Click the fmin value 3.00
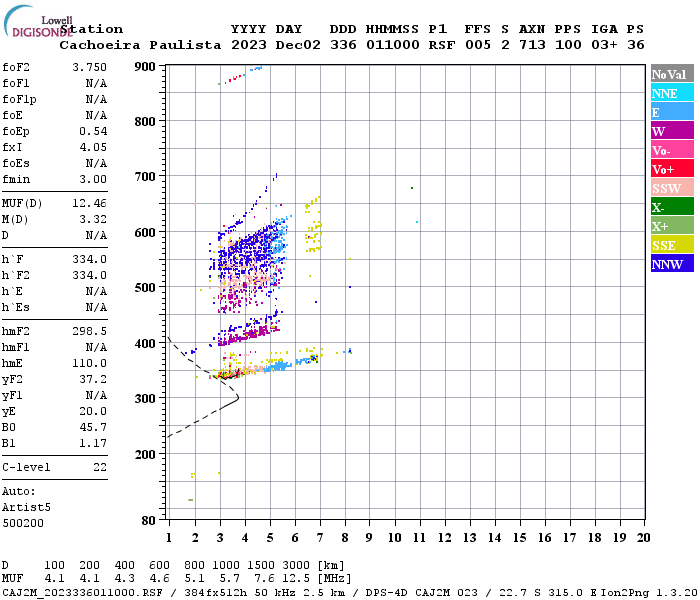The height and width of the screenshot is (600, 700). tap(93, 179)
